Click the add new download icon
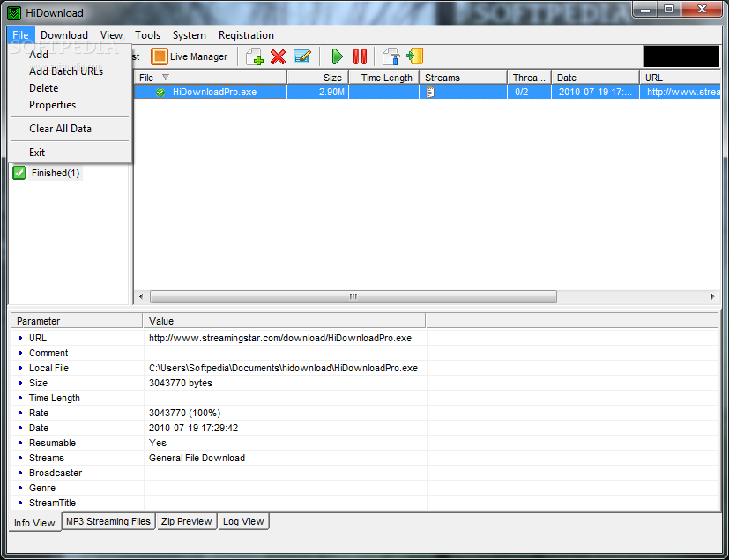Screen dimensions: 729x560 255,56
